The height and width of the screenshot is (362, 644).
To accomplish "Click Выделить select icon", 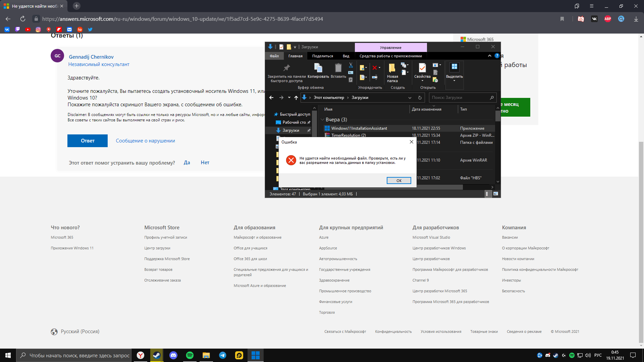I will click(454, 67).
